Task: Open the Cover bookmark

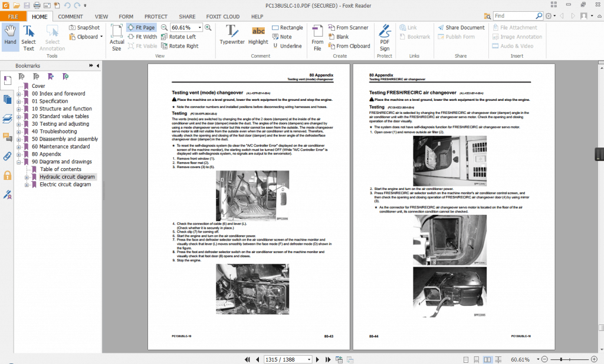Action: 38,86
